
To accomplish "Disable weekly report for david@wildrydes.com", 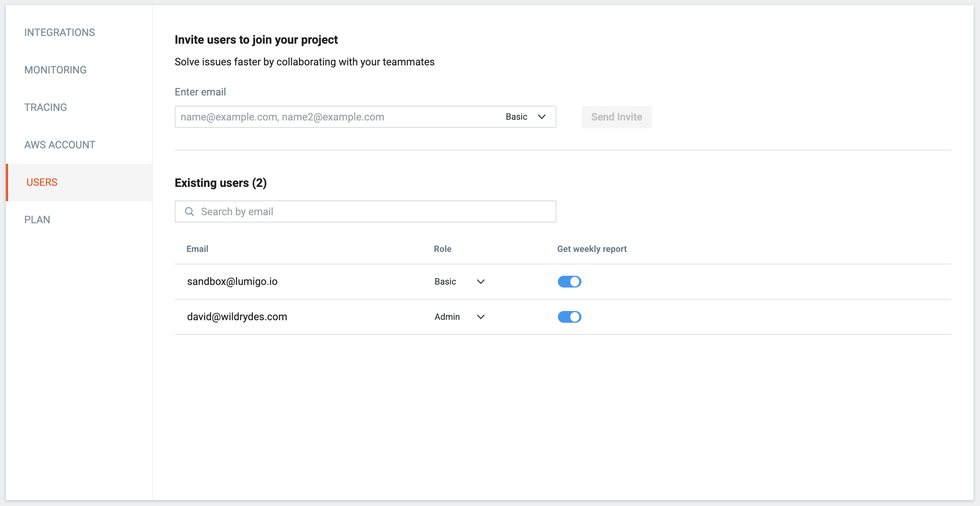I will pyautogui.click(x=569, y=317).
